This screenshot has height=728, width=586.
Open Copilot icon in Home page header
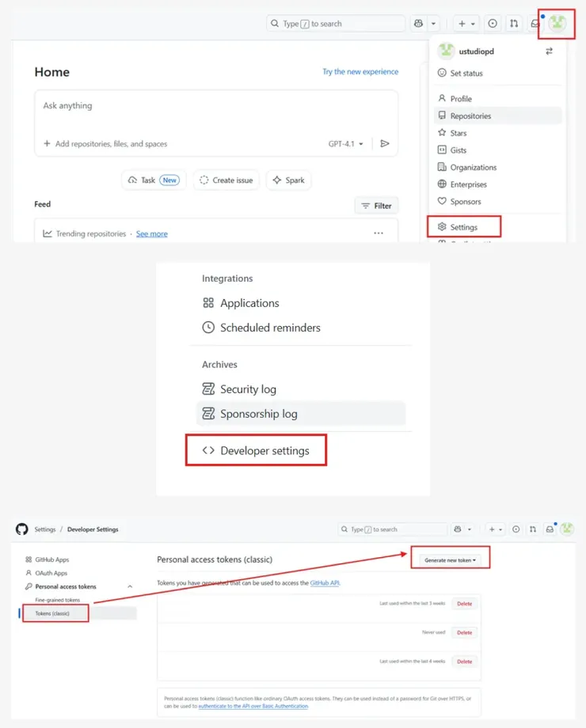pyautogui.click(x=418, y=23)
